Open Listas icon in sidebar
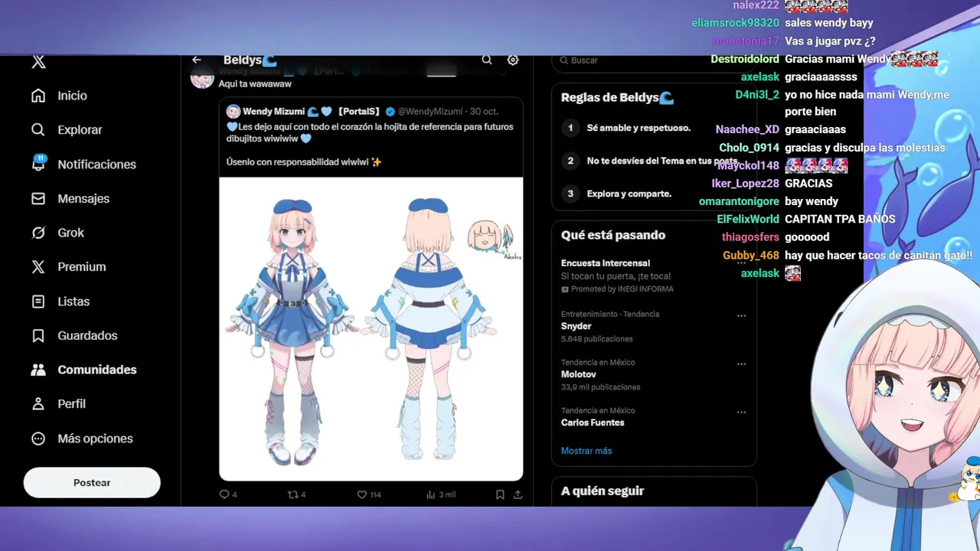 click(38, 302)
